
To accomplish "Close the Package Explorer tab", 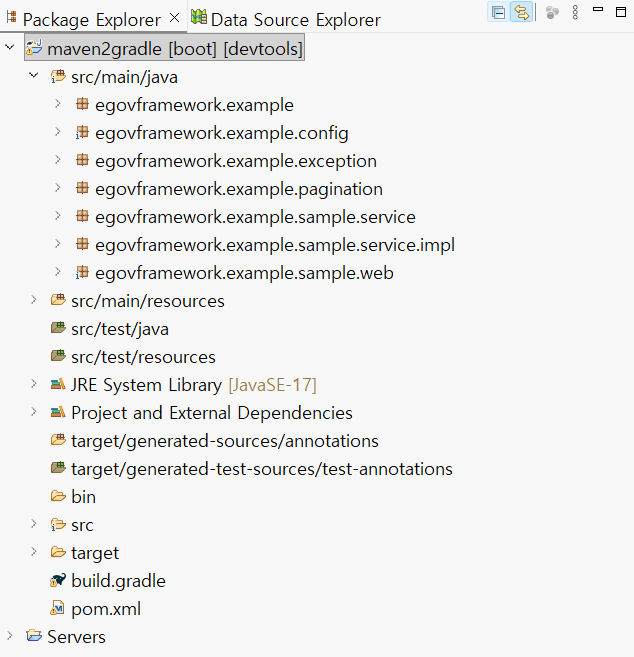I will [175, 18].
